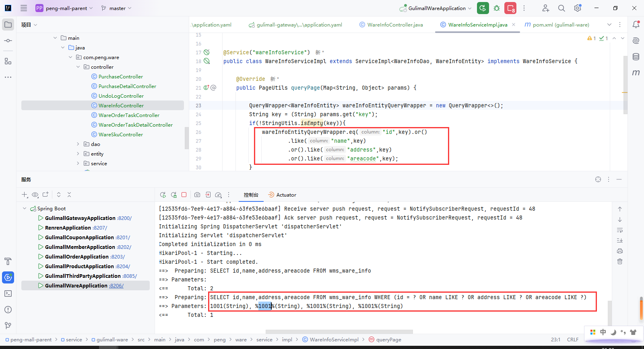Open the AI assistant spiral icon
This screenshot has height=349, width=644.
tap(636, 41)
